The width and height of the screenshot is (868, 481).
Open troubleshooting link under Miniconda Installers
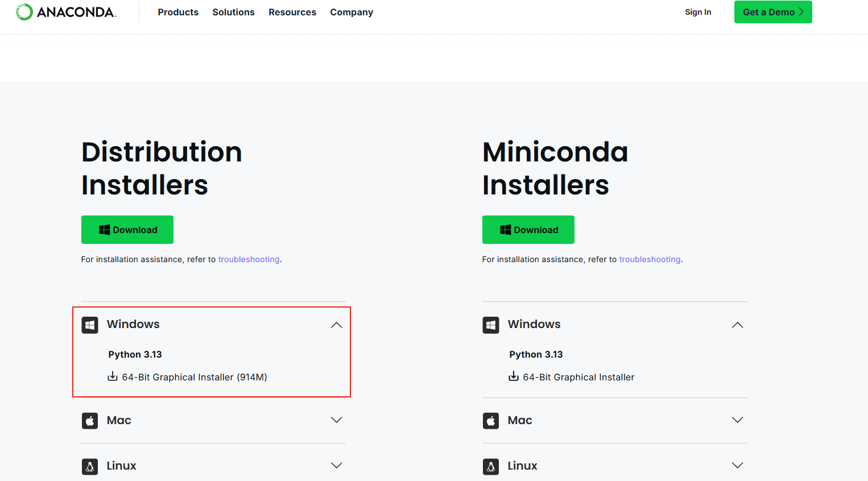(x=650, y=259)
